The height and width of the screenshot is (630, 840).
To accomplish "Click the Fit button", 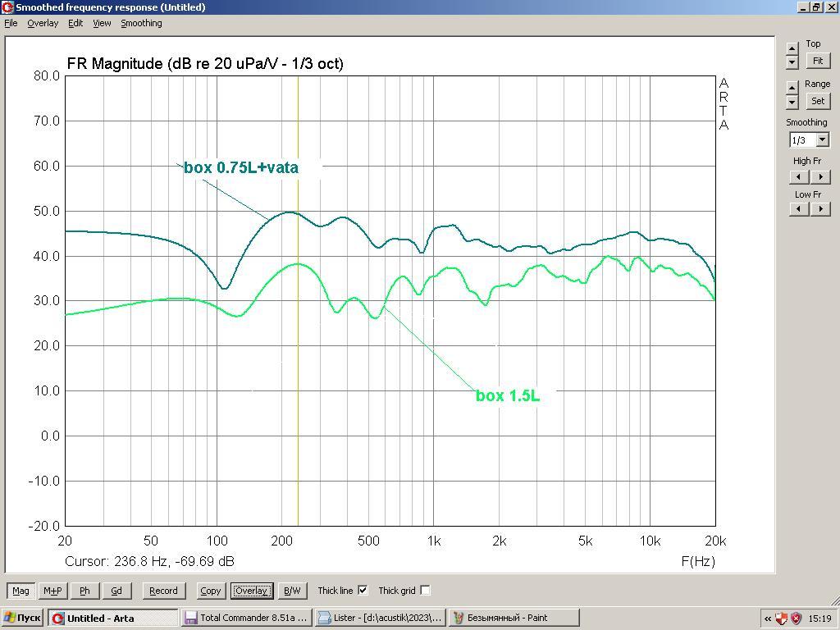I will [818, 61].
